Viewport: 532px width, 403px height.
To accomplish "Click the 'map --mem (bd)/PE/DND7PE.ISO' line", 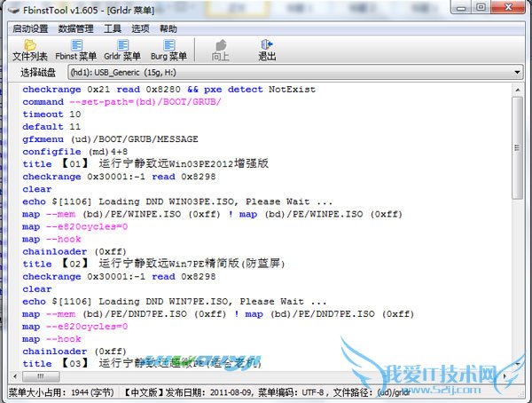I will [218, 314].
